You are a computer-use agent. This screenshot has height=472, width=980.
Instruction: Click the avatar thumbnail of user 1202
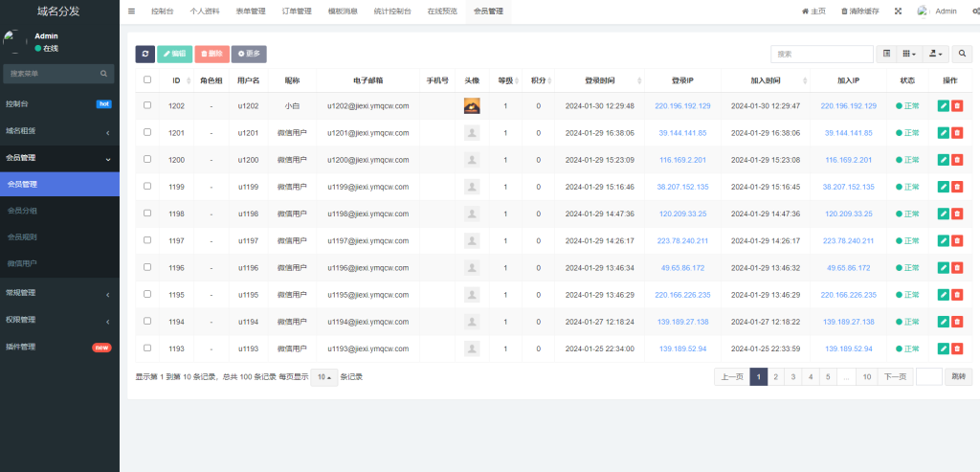click(x=471, y=106)
